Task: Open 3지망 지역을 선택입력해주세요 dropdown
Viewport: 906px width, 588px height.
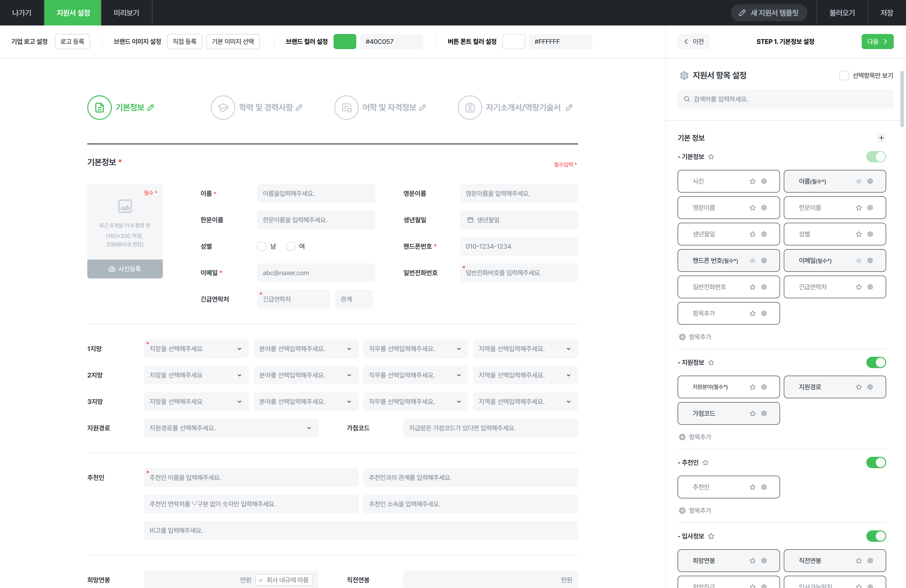Action: [525, 402]
